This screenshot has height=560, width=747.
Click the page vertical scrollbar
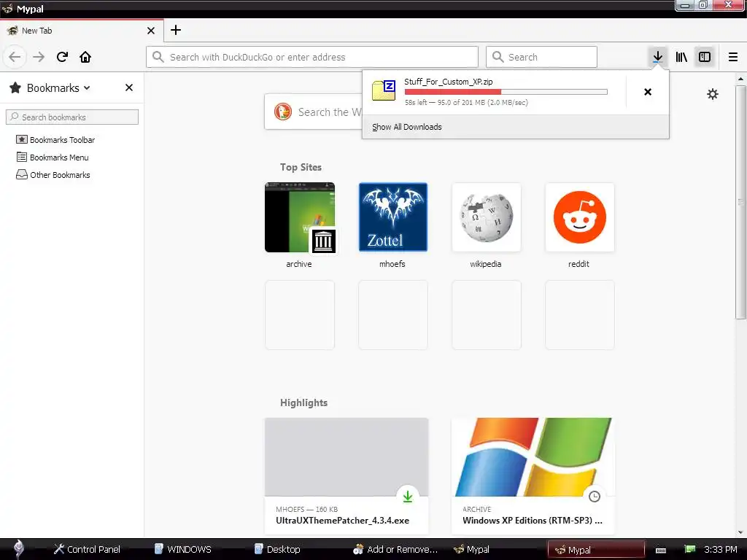pos(740,203)
